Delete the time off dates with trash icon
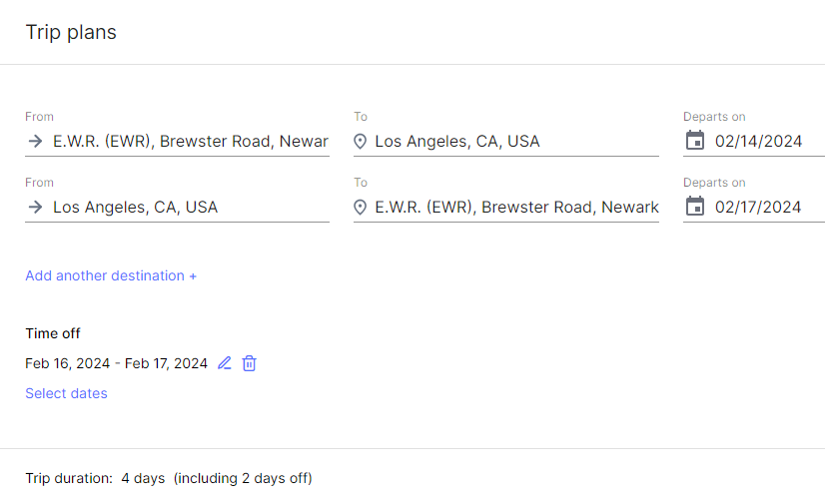 pos(249,363)
